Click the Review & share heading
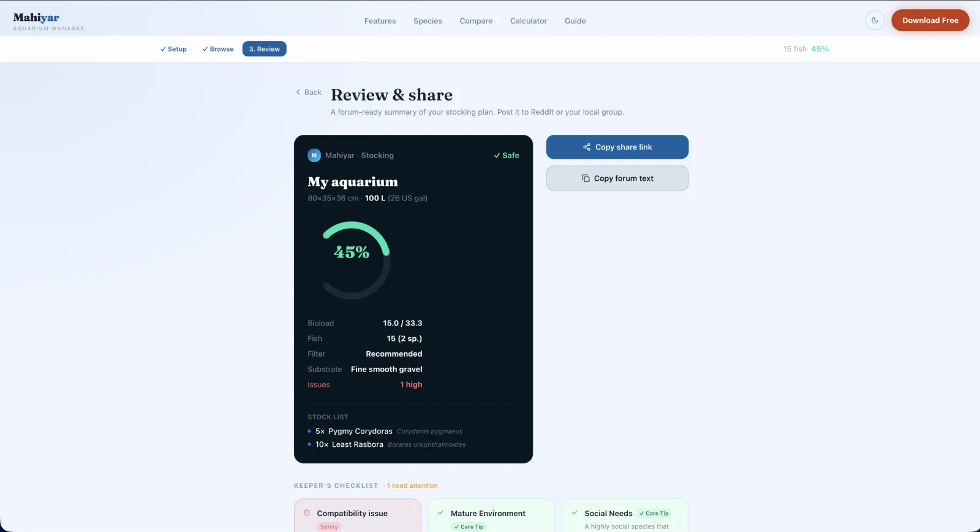 tap(392, 95)
